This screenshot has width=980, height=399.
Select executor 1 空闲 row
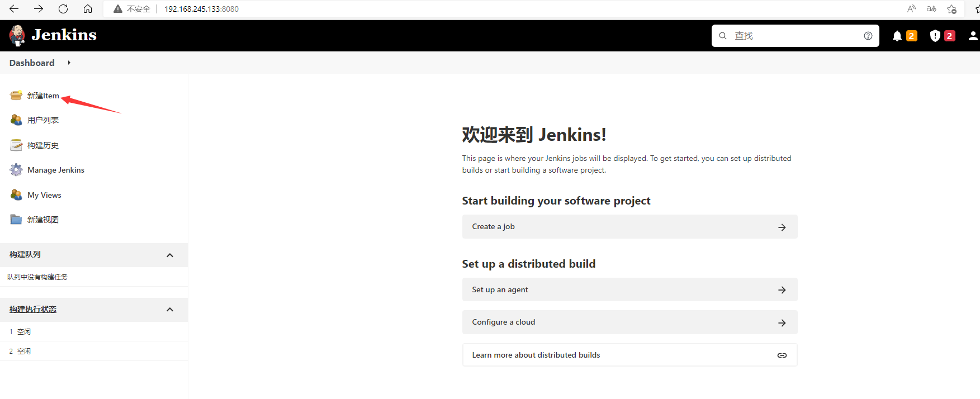(x=94, y=331)
